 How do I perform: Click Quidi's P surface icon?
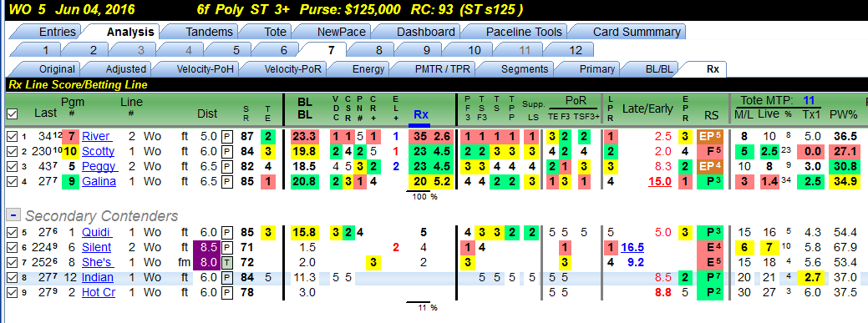226,232
